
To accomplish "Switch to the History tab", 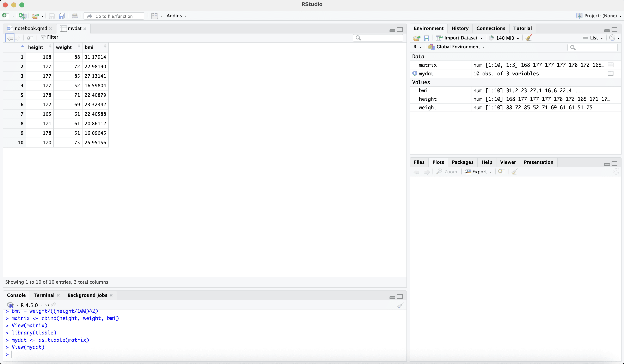I will [460, 28].
